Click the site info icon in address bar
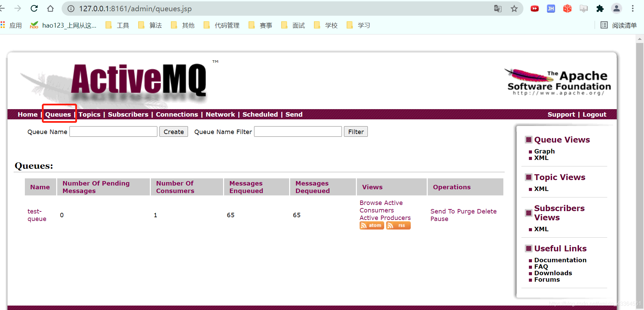Viewport: 644px width, 310px height. (71, 9)
